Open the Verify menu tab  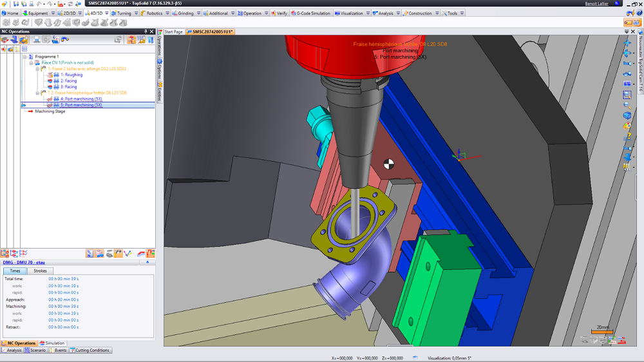[279, 13]
